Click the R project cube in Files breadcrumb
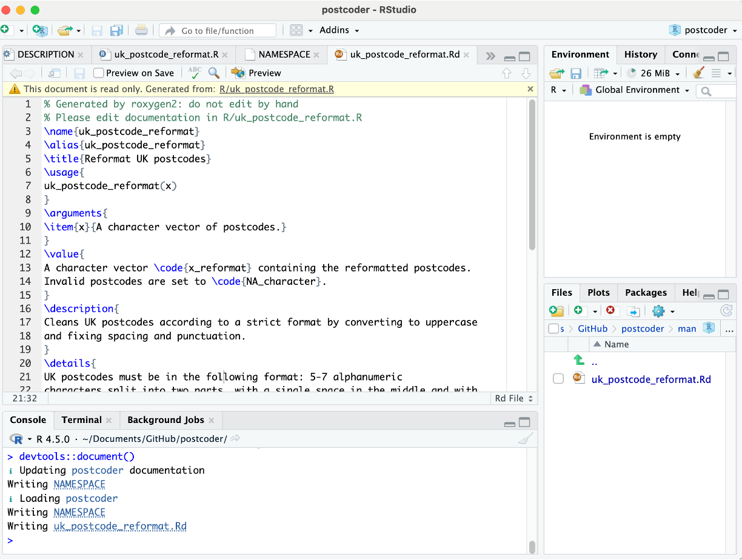Screen dimensions: 742x560 [709, 328]
